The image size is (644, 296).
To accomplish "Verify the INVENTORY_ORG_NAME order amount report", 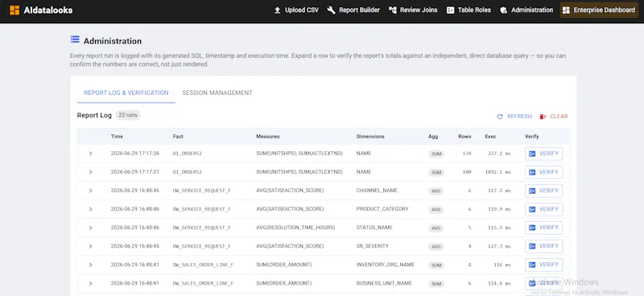I will pyautogui.click(x=544, y=265).
